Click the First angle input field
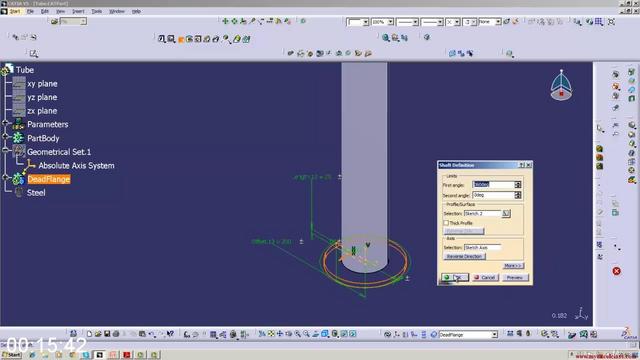Viewport: 640px width, 360px height. coord(493,185)
